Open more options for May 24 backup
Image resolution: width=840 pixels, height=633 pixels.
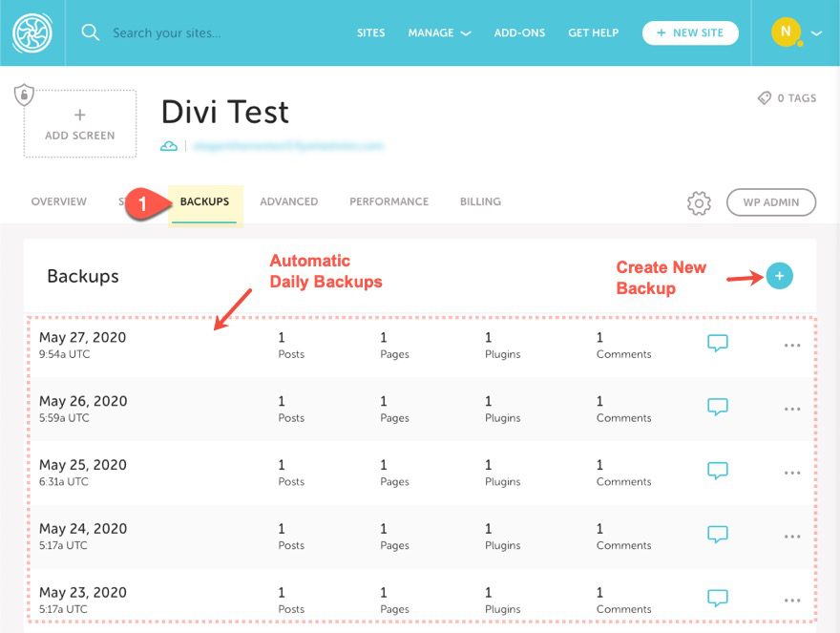point(791,537)
